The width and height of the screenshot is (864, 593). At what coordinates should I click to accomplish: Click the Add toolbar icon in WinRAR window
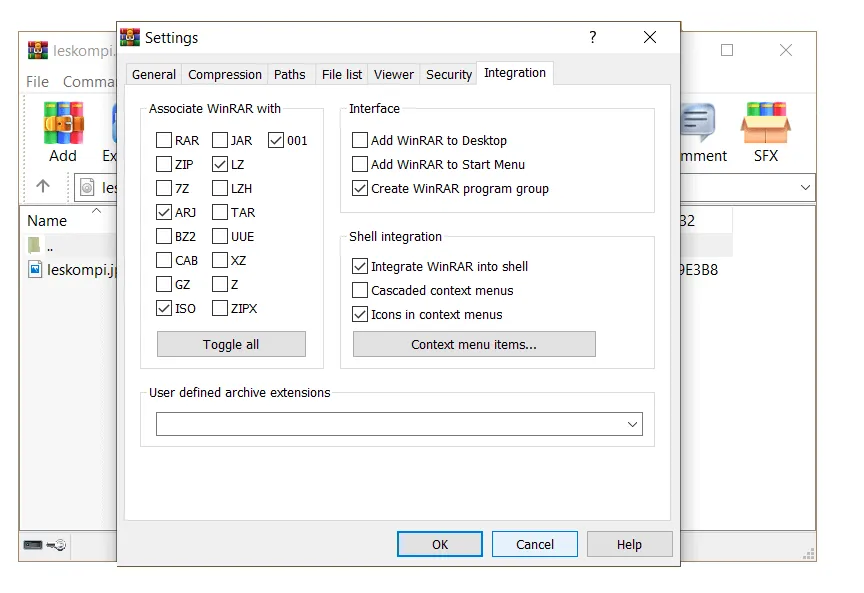(x=63, y=132)
